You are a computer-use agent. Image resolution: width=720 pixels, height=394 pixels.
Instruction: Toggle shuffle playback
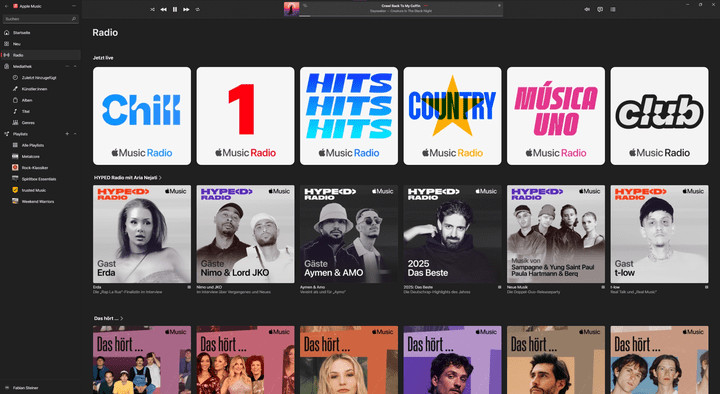coord(152,9)
